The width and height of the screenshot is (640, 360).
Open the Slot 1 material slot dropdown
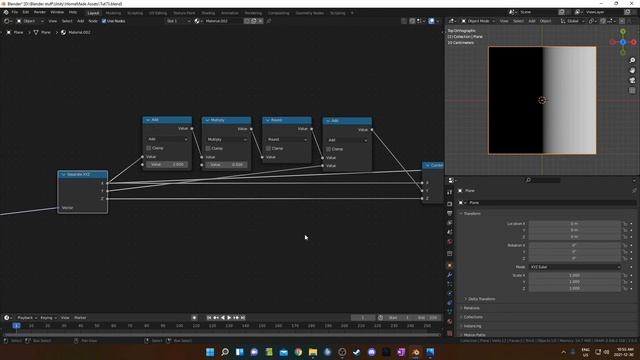click(178, 21)
